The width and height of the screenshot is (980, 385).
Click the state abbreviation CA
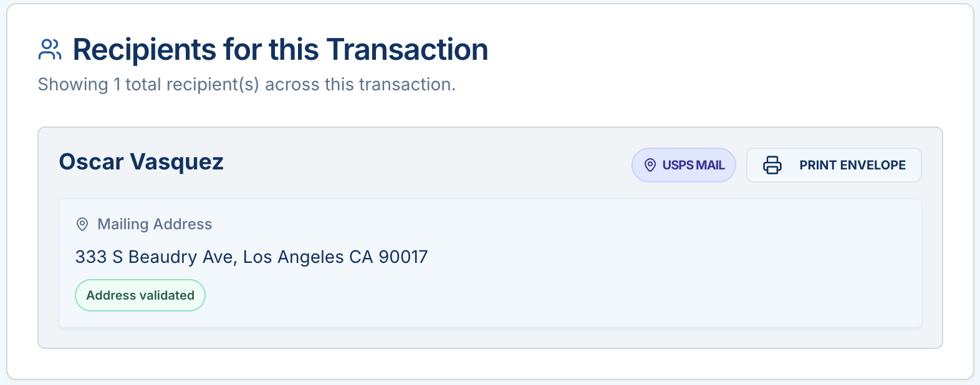361,257
